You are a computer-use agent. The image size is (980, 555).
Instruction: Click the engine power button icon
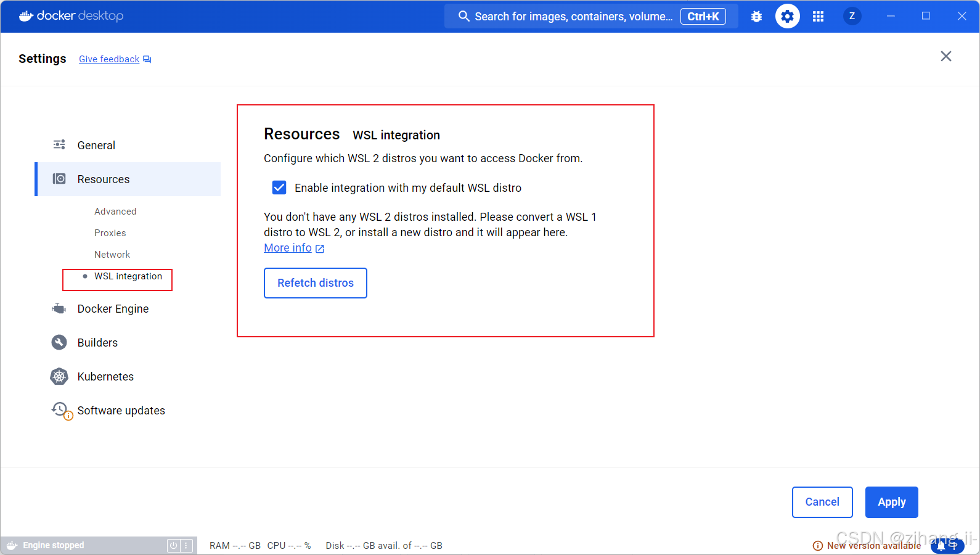click(x=173, y=545)
